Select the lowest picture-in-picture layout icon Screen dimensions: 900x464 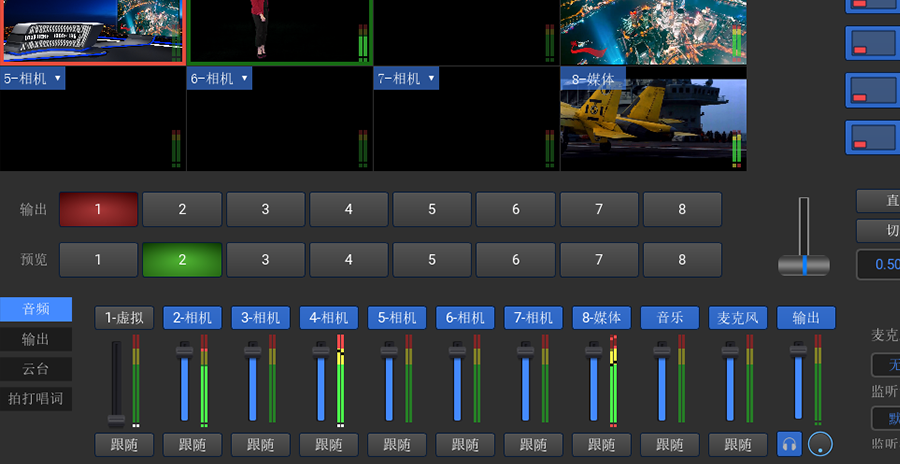[x=872, y=139]
